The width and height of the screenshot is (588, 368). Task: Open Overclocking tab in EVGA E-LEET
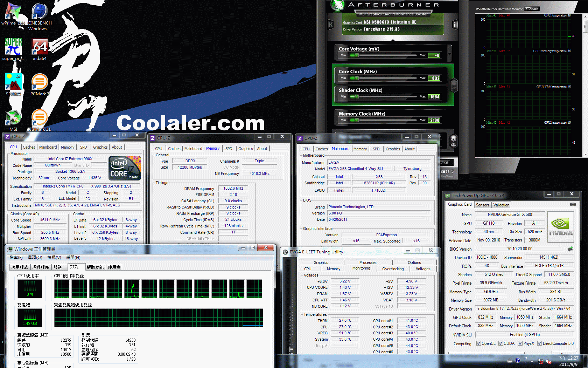tap(393, 269)
